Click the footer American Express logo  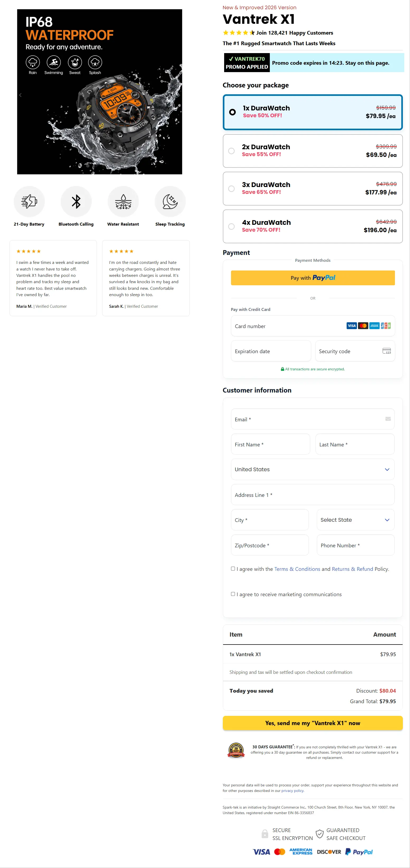pos(301,852)
